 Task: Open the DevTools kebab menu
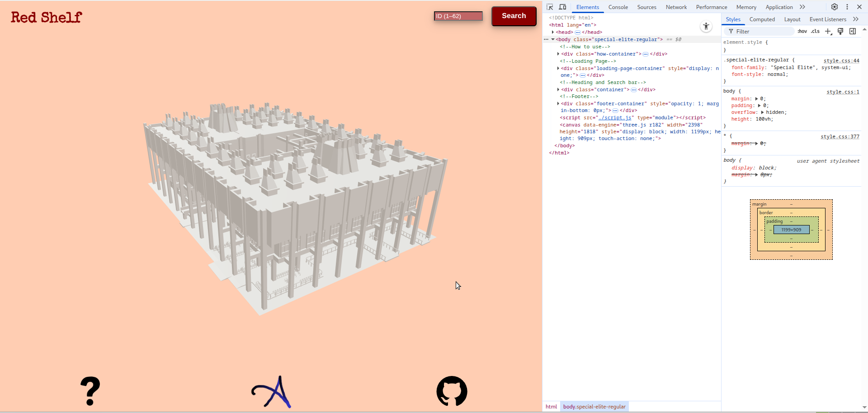847,7
